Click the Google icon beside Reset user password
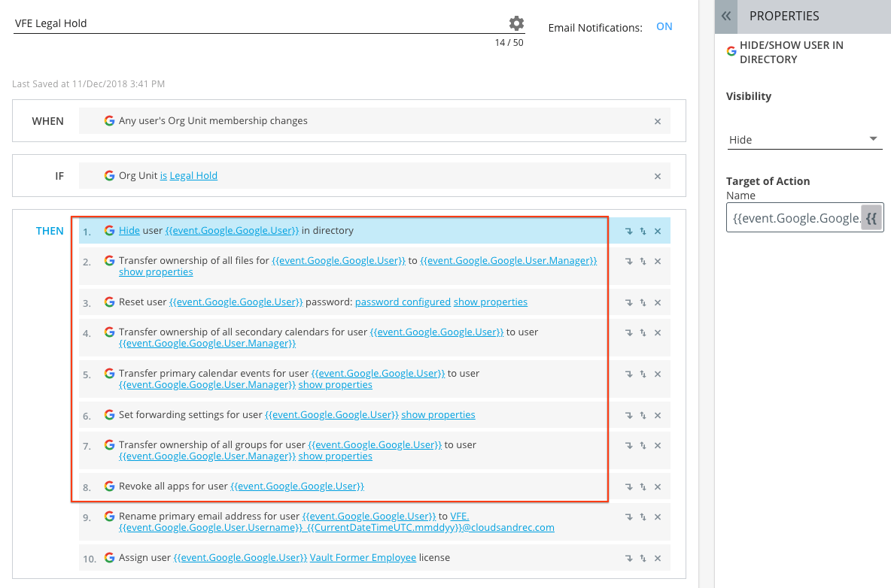Image resolution: width=891 pixels, height=588 pixels. tap(109, 302)
